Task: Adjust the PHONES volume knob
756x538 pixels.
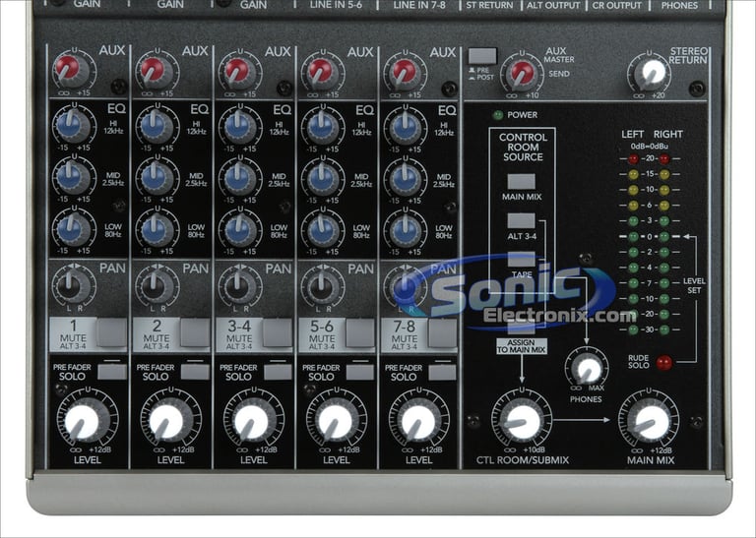Action: (x=587, y=369)
